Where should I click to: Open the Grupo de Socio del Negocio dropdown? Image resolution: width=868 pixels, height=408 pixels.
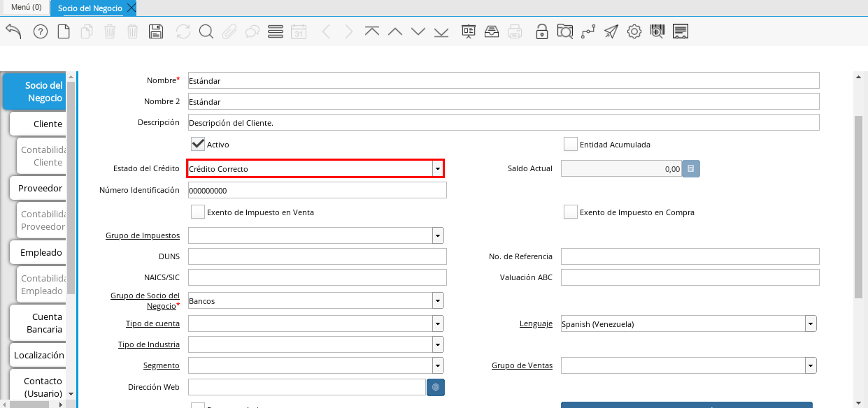click(x=437, y=301)
